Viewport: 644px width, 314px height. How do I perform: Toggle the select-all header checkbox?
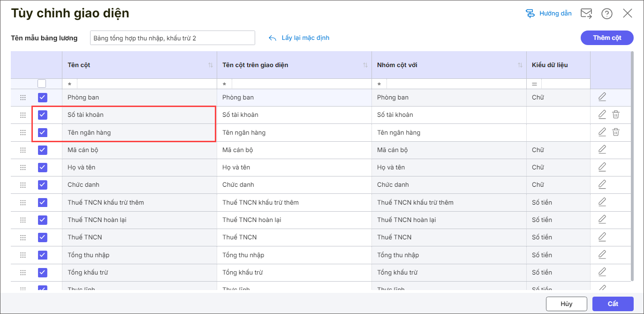42,84
